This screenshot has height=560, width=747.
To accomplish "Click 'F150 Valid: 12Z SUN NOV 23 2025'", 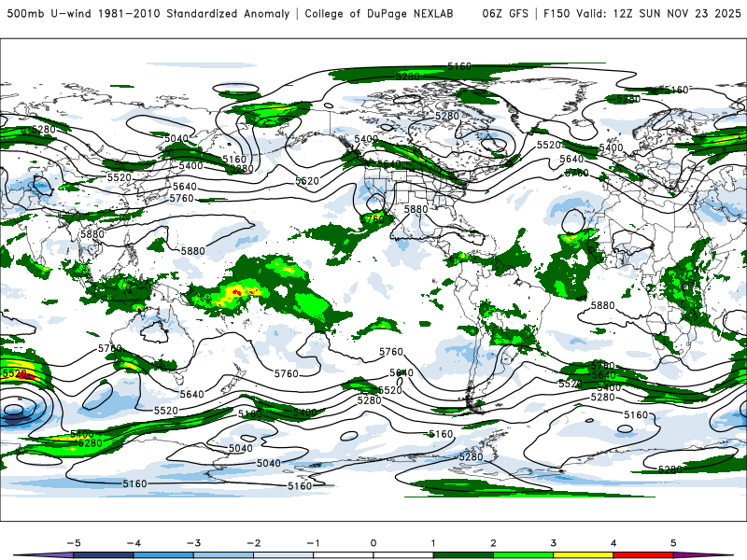I will tap(641, 13).
